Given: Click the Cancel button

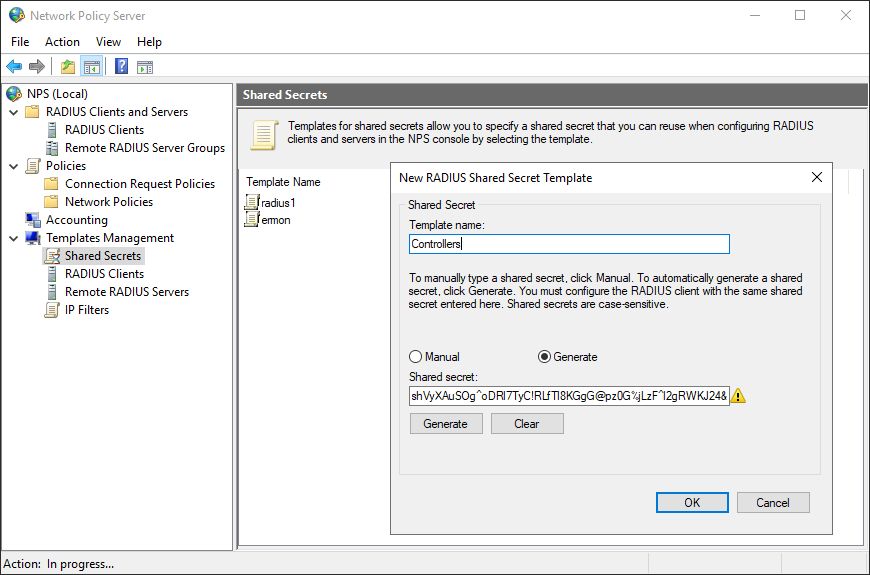Looking at the screenshot, I should point(773,503).
